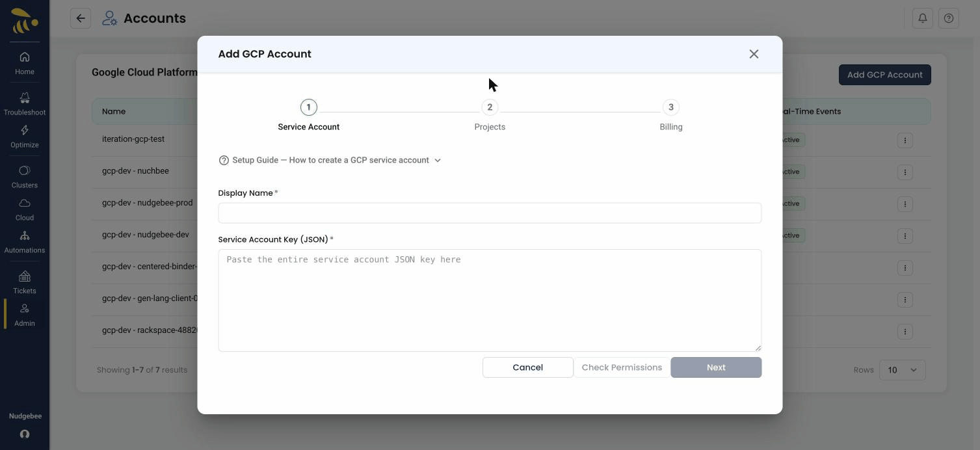The width and height of the screenshot is (980, 450).
Task: Open the Cloud section
Action: tap(25, 209)
